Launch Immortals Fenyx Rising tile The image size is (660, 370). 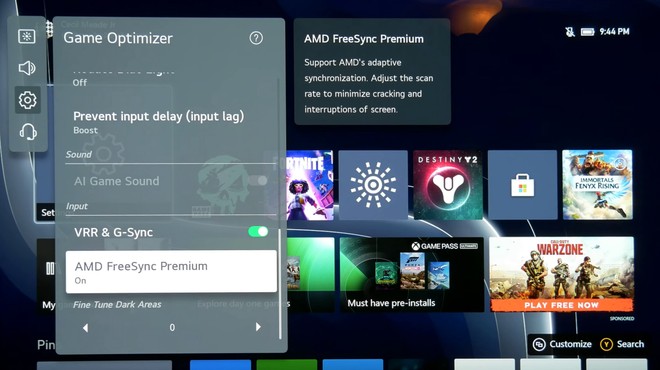click(597, 185)
